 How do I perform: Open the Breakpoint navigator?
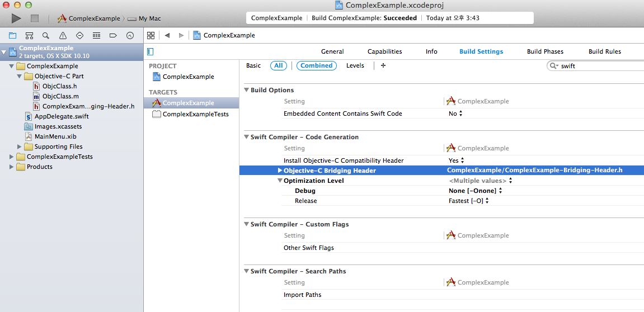(x=114, y=35)
